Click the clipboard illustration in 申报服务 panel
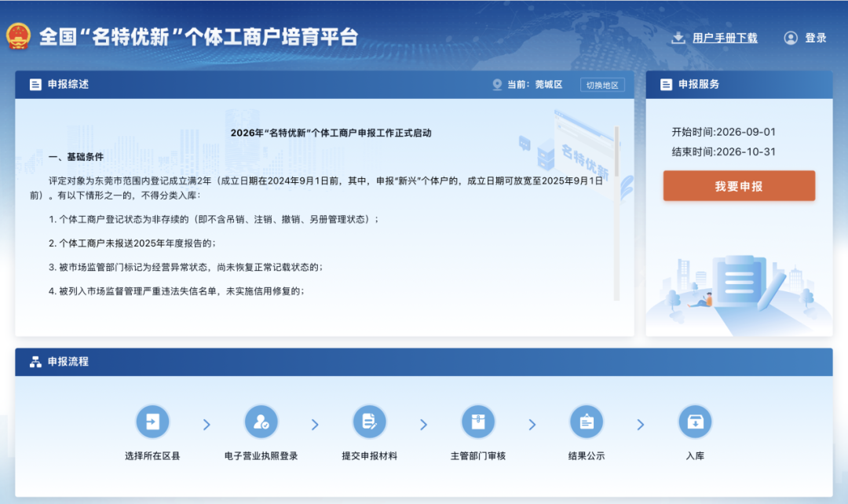Viewport: 848px width, 504px height. coord(740,281)
